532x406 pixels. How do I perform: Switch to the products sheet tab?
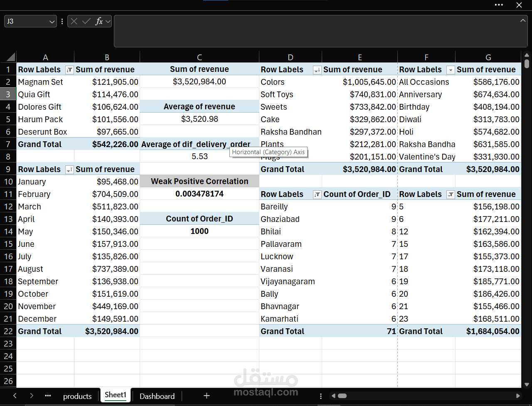pyautogui.click(x=77, y=396)
